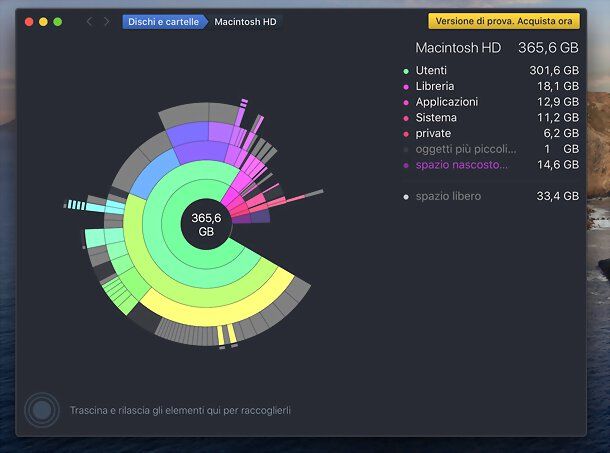Screen dimensions: 610x453
Task: Click the back navigation arrow
Action: pyautogui.click(x=89, y=21)
